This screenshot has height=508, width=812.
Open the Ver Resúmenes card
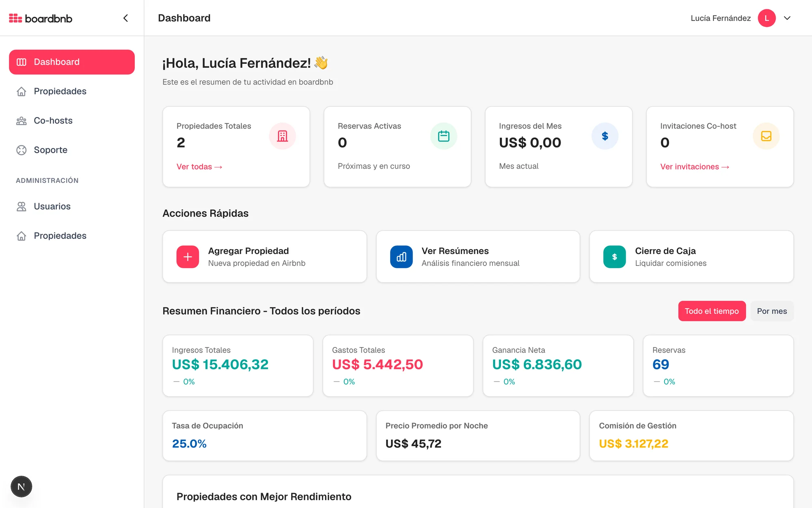(478, 256)
